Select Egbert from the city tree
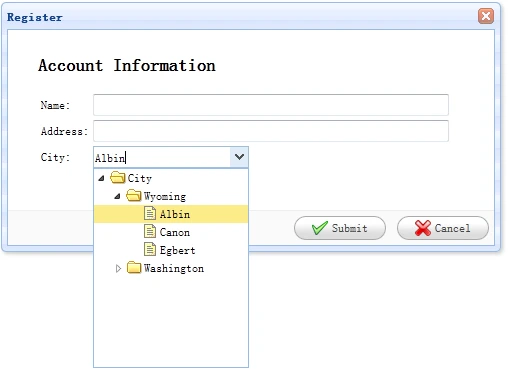The image size is (508, 371). 177,250
